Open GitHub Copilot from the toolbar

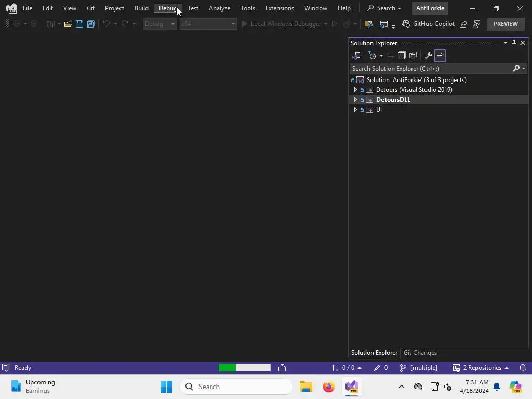pos(428,24)
